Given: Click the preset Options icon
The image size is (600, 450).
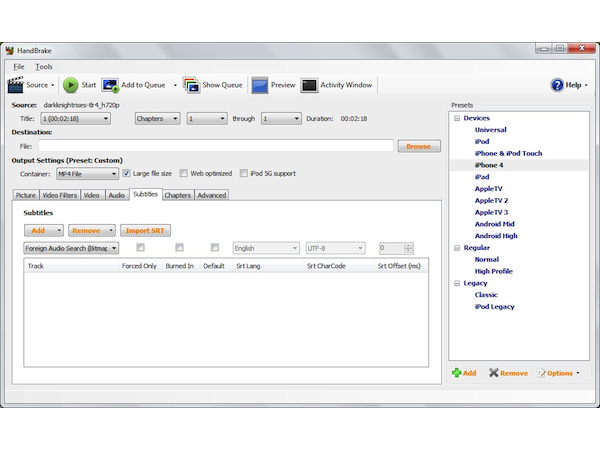Looking at the screenshot, I should [541, 373].
